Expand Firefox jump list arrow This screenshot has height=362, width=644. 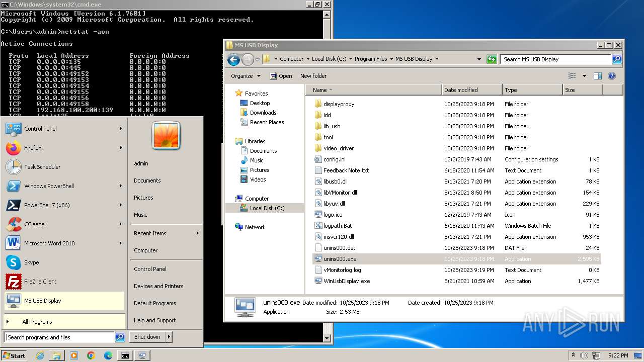pyautogui.click(x=121, y=148)
